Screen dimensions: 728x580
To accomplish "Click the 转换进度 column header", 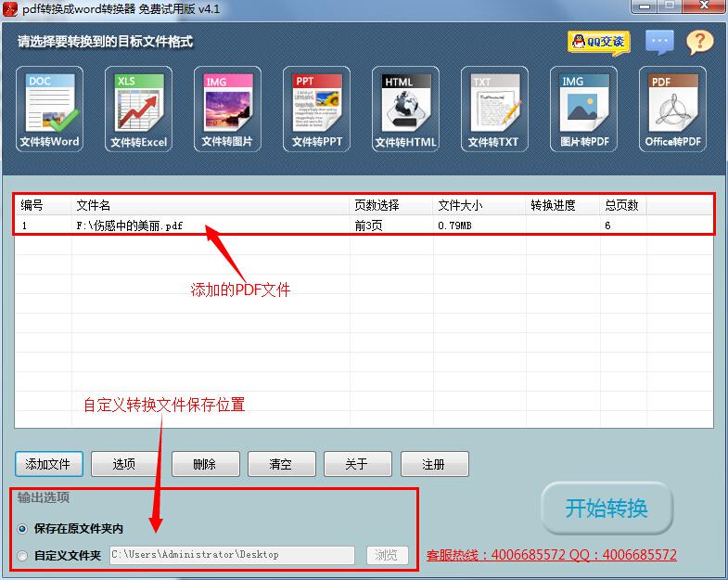I will tap(563, 205).
